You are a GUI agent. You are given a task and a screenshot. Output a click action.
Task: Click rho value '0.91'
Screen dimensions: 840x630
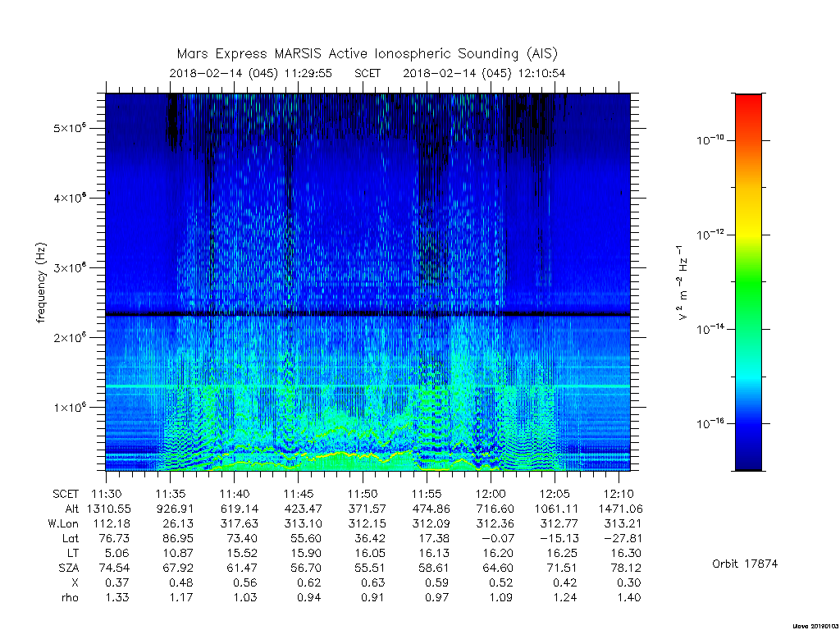(x=373, y=597)
